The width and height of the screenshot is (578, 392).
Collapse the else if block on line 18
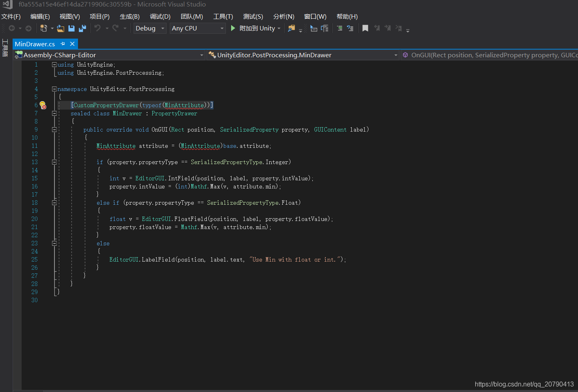pyautogui.click(x=54, y=203)
